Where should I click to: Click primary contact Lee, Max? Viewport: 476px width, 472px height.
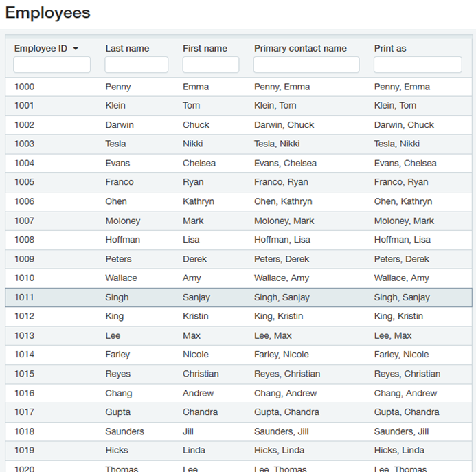(x=273, y=336)
